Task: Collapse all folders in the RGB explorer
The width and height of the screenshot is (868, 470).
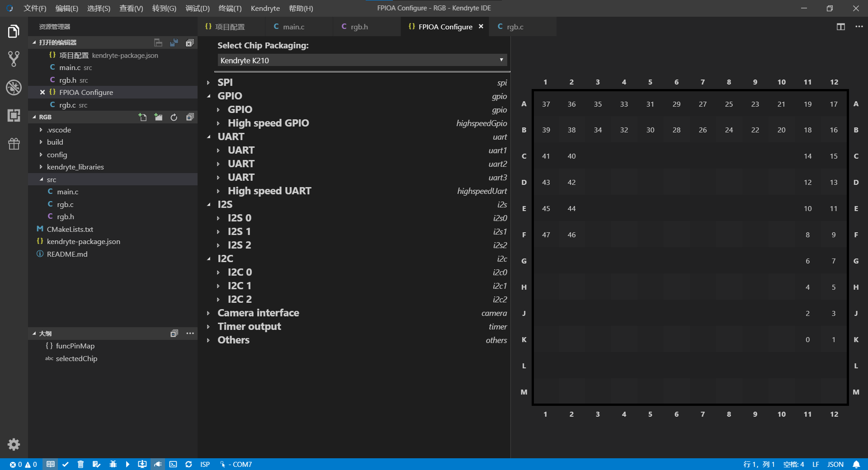Action: point(190,117)
